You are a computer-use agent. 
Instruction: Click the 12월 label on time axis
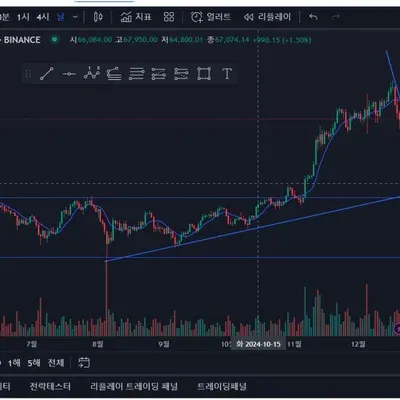358,344
